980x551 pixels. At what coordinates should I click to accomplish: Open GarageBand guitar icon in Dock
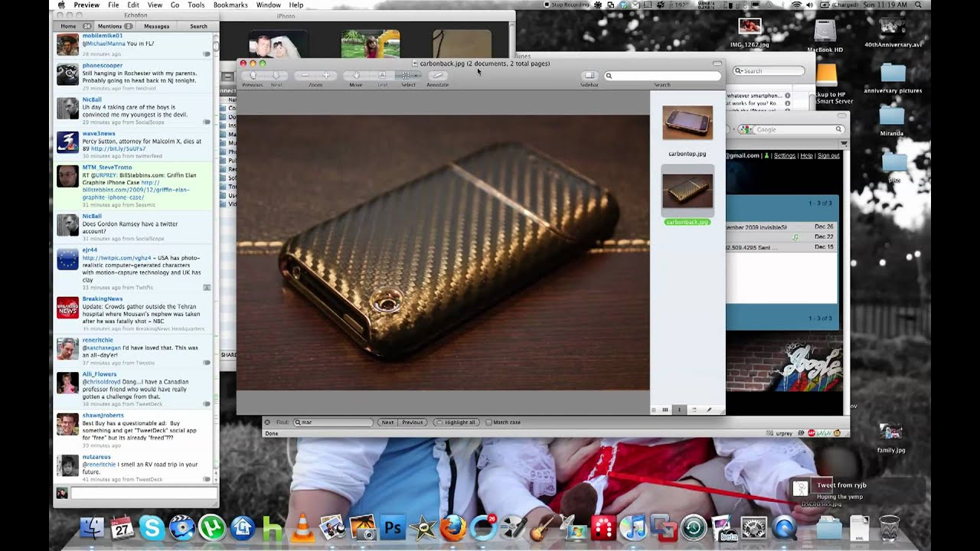[x=543, y=528]
